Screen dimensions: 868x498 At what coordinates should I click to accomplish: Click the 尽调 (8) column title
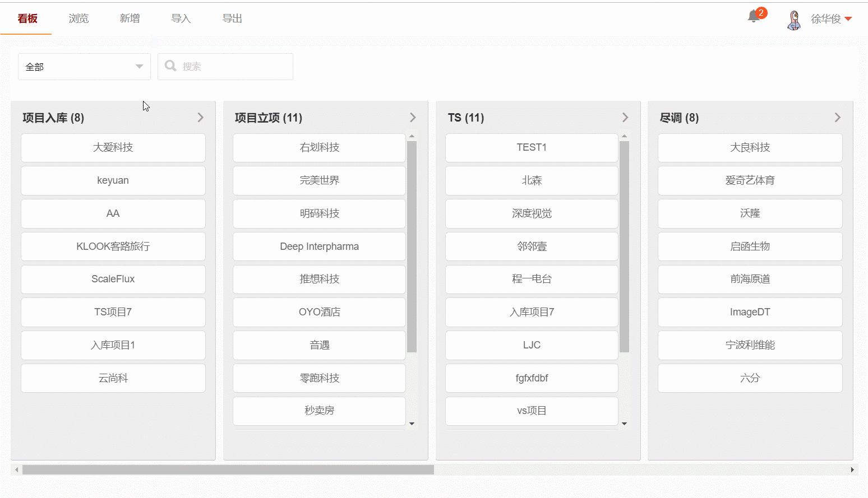pyautogui.click(x=679, y=118)
